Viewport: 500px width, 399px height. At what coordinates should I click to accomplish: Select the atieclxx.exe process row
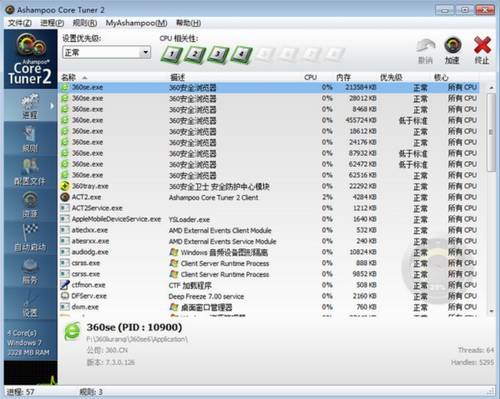[269, 230]
